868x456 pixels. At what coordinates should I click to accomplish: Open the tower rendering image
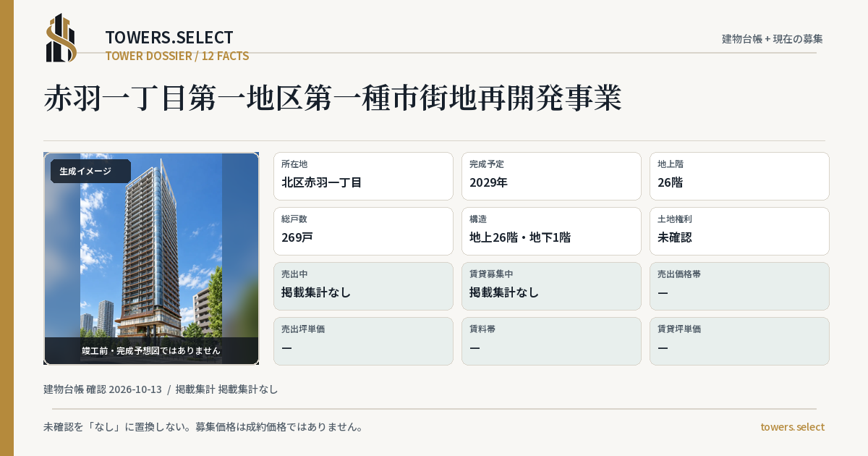151,258
